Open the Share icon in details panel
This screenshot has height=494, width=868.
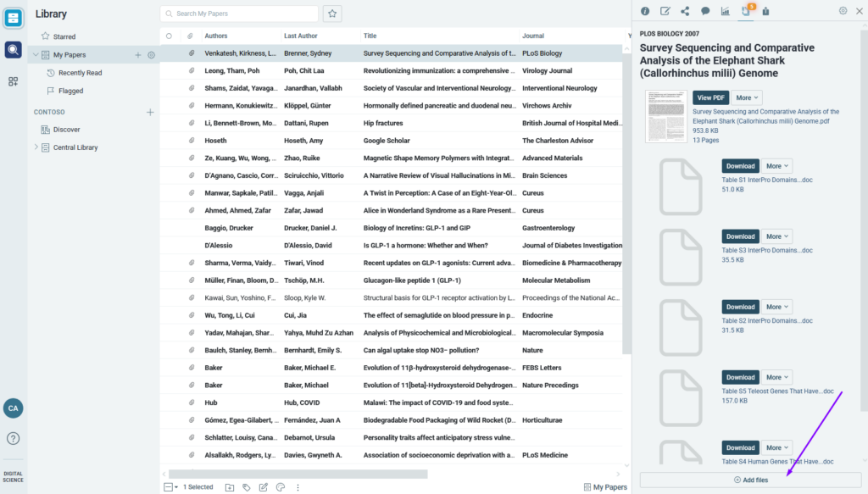click(x=685, y=11)
